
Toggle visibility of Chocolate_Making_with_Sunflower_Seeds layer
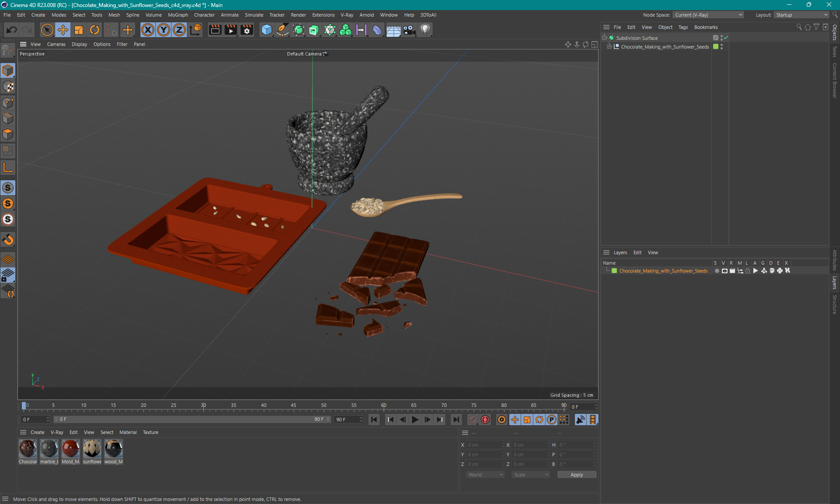pyautogui.click(x=724, y=271)
